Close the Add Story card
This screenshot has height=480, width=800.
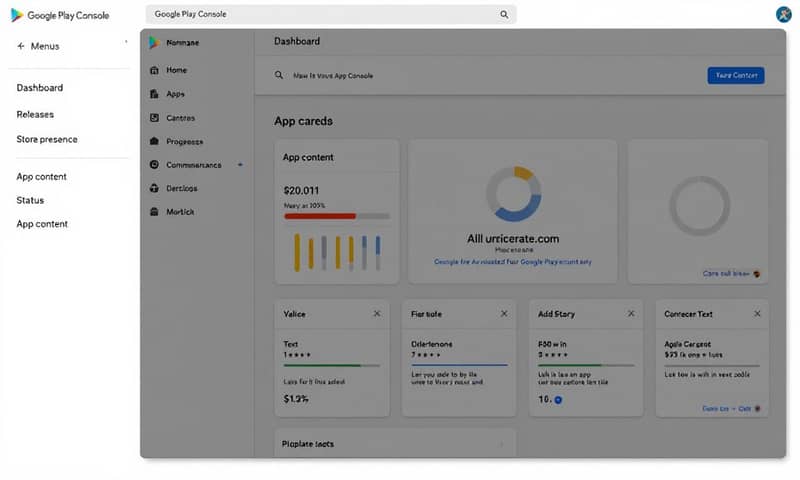click(x=631, y=314)
